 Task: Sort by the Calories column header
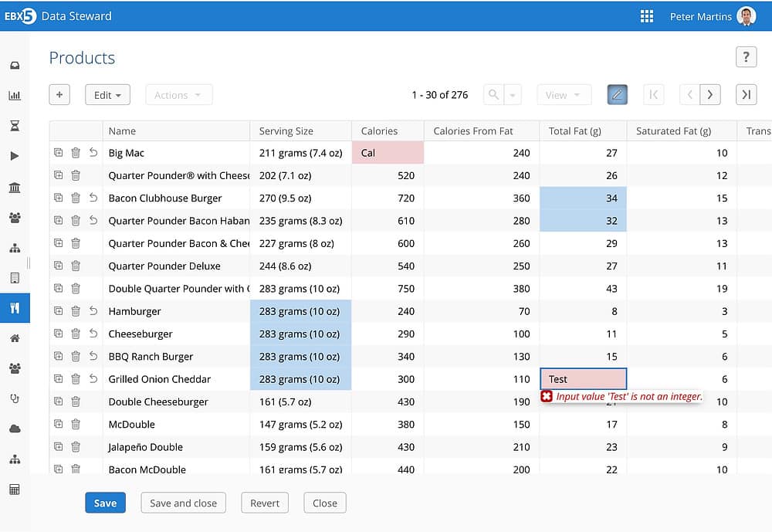(x=388, y=131)
